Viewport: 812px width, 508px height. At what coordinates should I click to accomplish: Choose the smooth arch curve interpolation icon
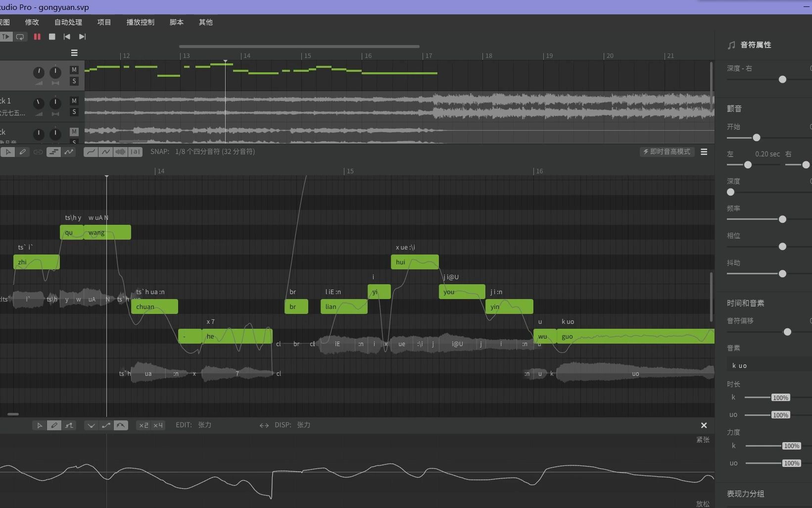(121, 425)
